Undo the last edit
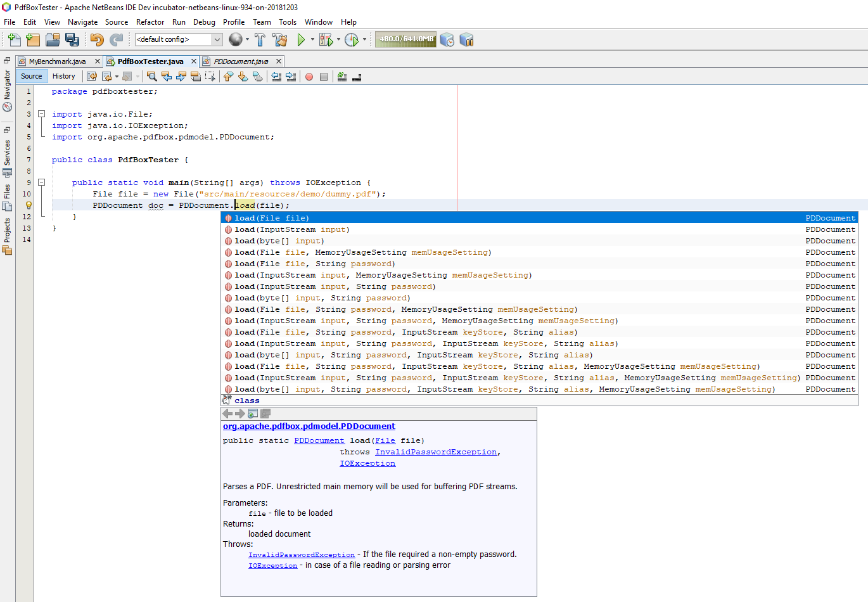Image resolution: width=868 pixels, height=602 pixels. tap(97, 39)
